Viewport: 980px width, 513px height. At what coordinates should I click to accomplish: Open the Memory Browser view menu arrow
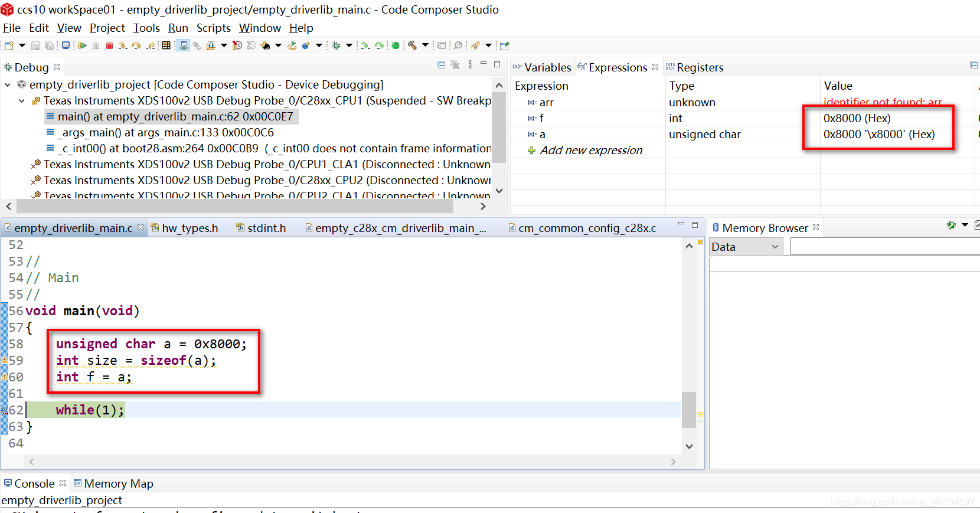[x=965, y=225]
